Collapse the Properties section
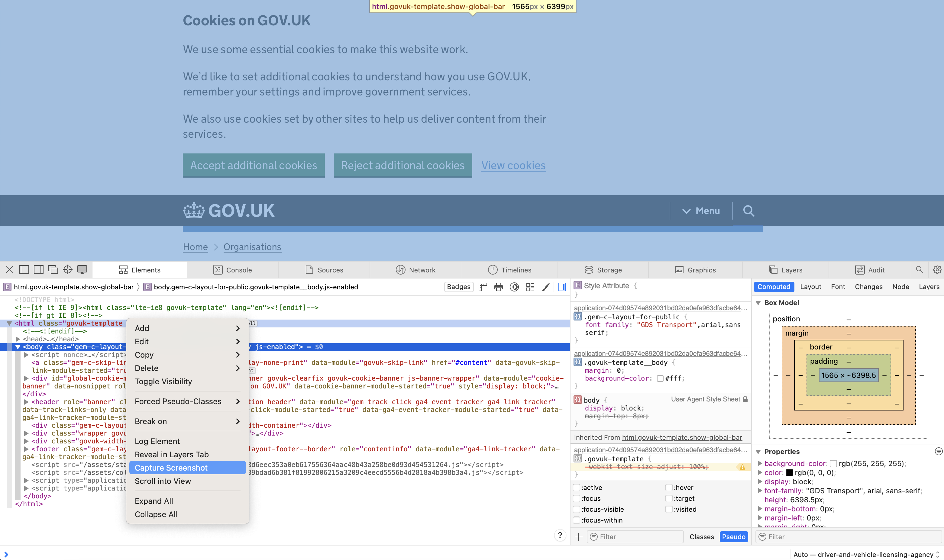Screen dimensions: 944x560 [758, 452]
